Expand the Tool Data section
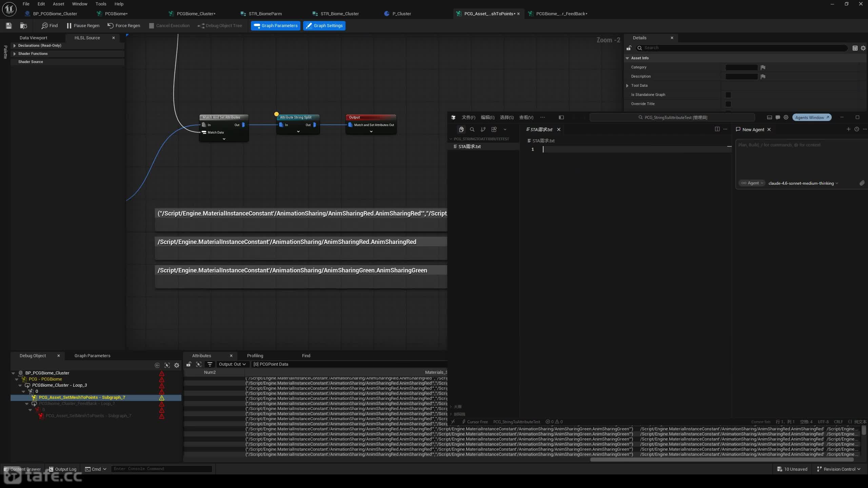 tap(627, 86)
